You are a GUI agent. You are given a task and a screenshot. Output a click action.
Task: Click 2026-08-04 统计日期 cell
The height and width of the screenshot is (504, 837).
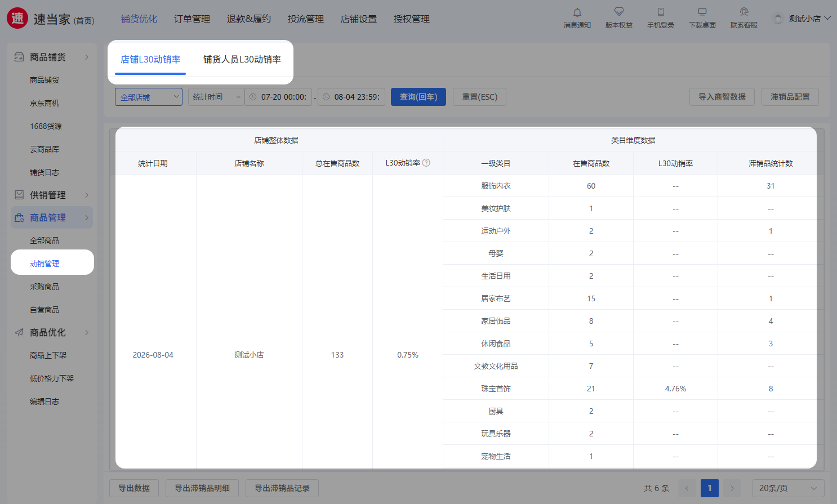click(153, 355)
